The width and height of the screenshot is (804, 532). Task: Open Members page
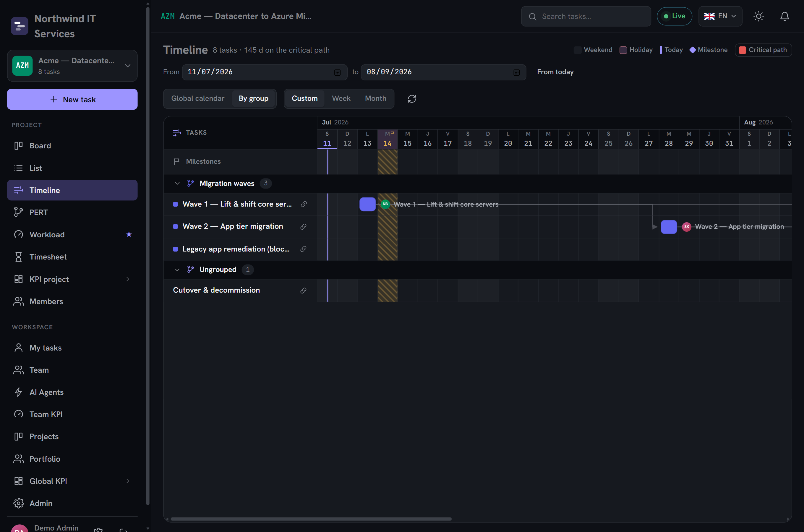(72, 301)
